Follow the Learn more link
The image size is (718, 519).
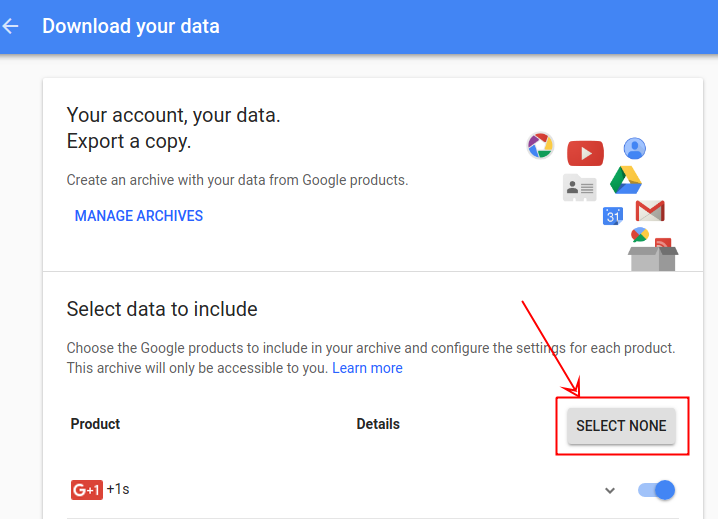[x=367, y=368]
